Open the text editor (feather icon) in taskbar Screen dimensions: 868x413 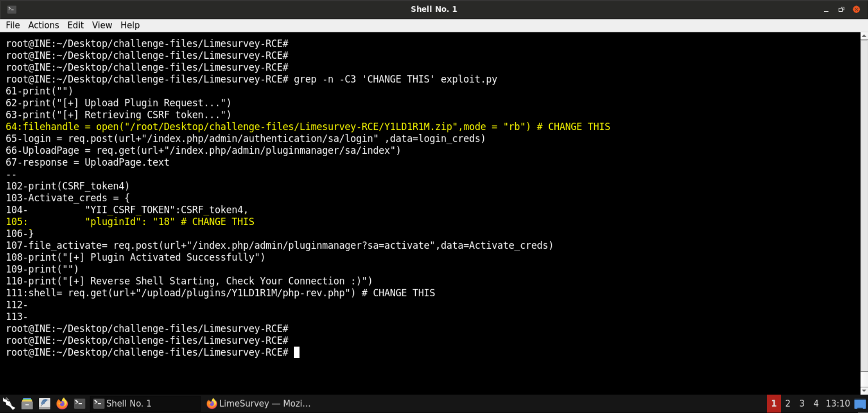pyautogui.click(x=45, y=403)
